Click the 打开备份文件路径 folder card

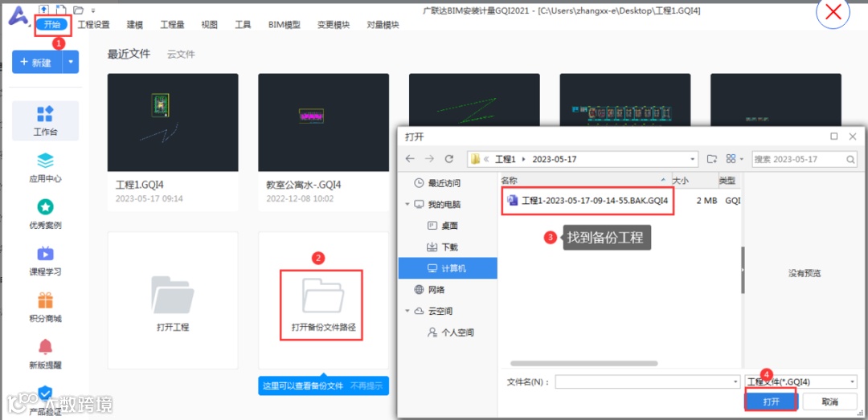(324, 300)
